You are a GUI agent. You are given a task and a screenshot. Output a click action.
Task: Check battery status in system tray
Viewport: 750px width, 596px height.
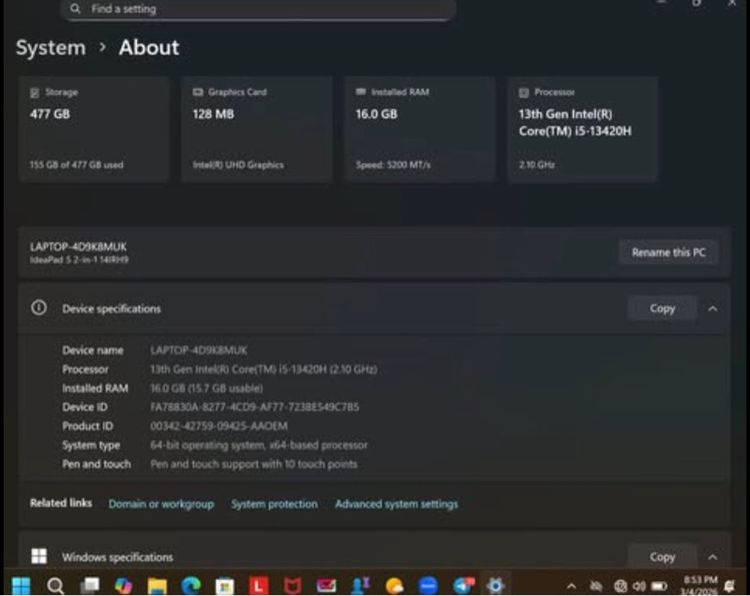659,586
